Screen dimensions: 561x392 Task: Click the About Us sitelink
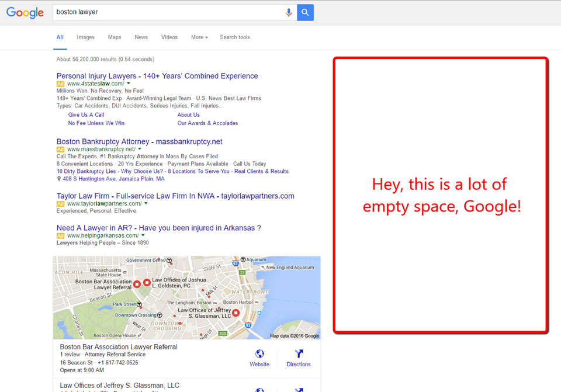click(x=189, y=115)
